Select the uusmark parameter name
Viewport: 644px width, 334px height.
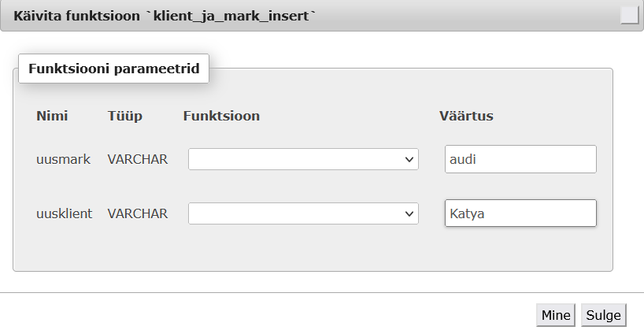(63, 159)
